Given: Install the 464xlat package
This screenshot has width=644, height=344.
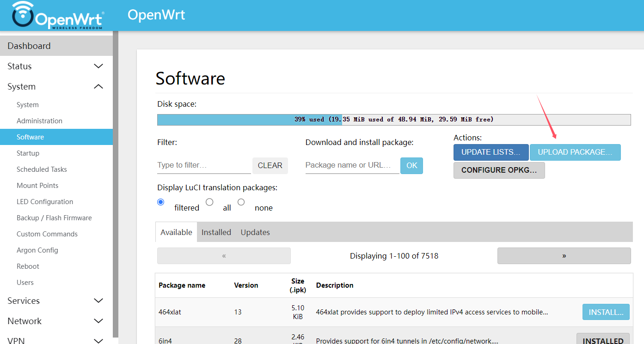Looking at the screenshot, I should [x=606, y=312].
